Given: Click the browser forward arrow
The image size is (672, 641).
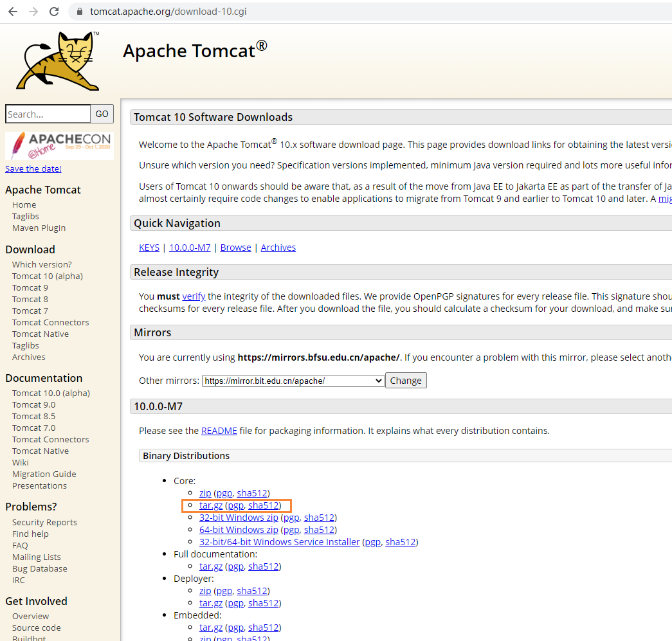Looking at the screenshot, I should click(33, 12).
